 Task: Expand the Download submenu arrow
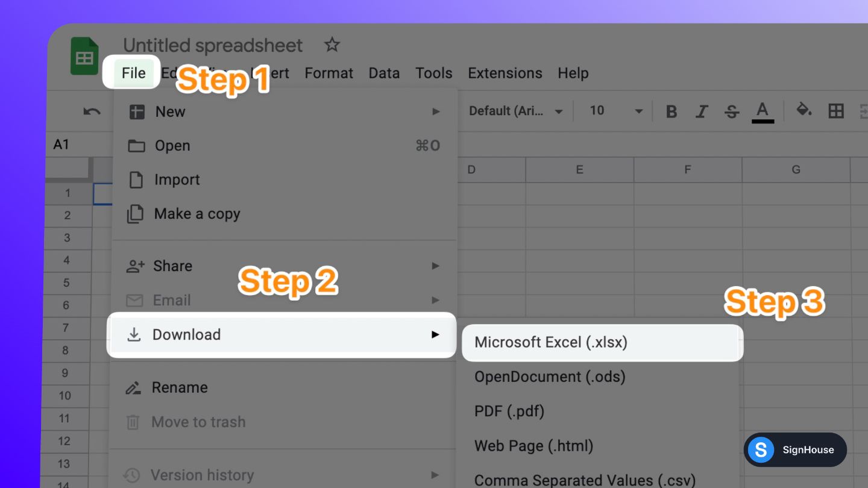pyautogui.click(x=435, y=334)
